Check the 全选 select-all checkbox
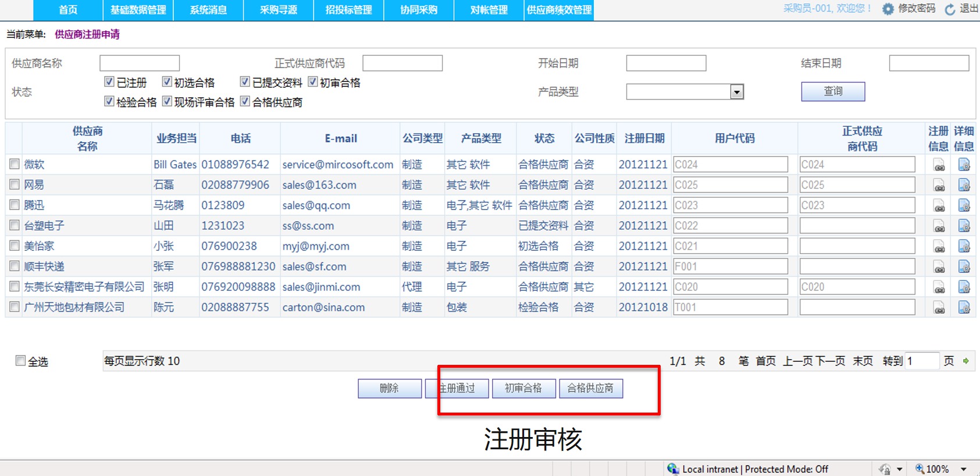Screen dimensions: 980x476 21,361
